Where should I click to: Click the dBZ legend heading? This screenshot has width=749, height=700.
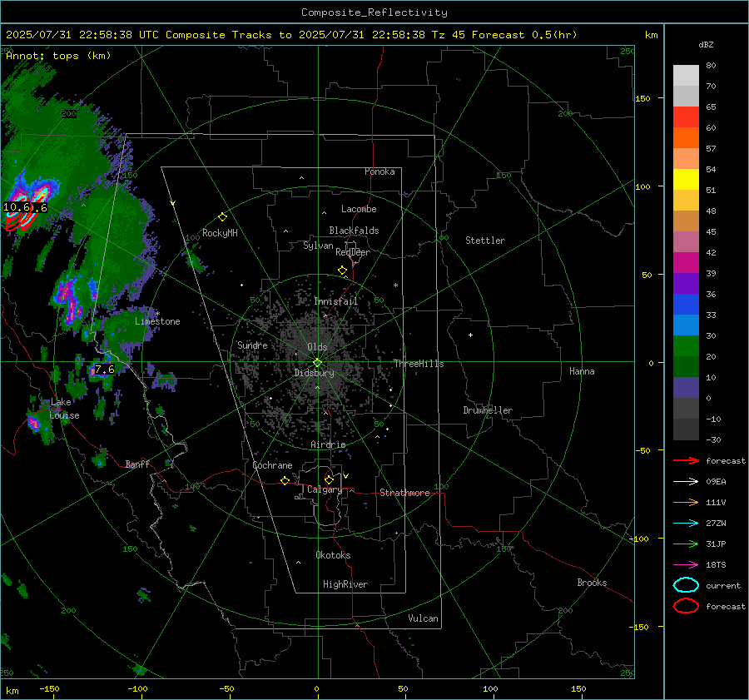(x=706, y=45)
